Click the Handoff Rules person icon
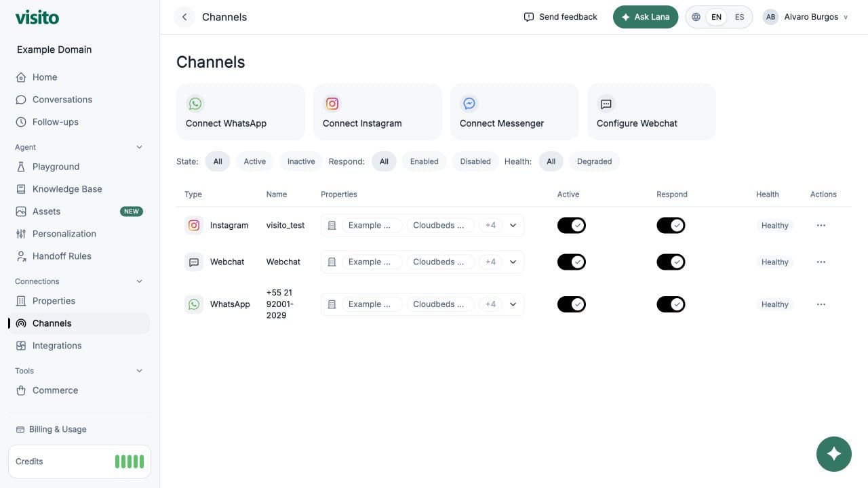Image resolution: width=868 pixels, height=488 pixels. [x=21, y=256]
